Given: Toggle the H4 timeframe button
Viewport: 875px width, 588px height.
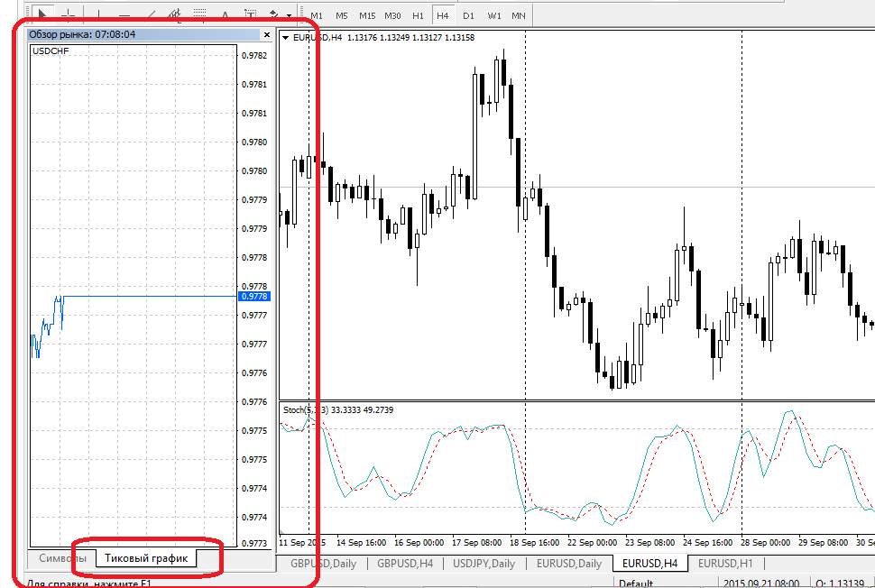Looking at the screenshot, I should point(443,15).
